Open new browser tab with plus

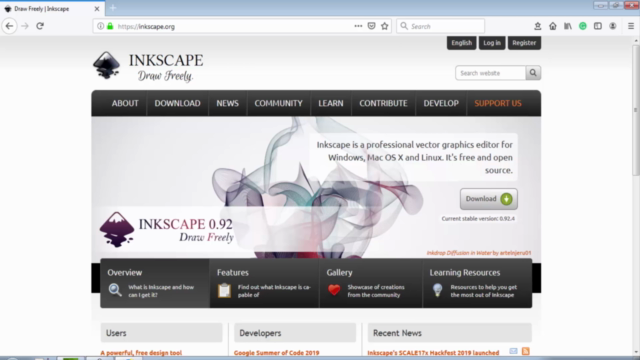coord(113,8)
